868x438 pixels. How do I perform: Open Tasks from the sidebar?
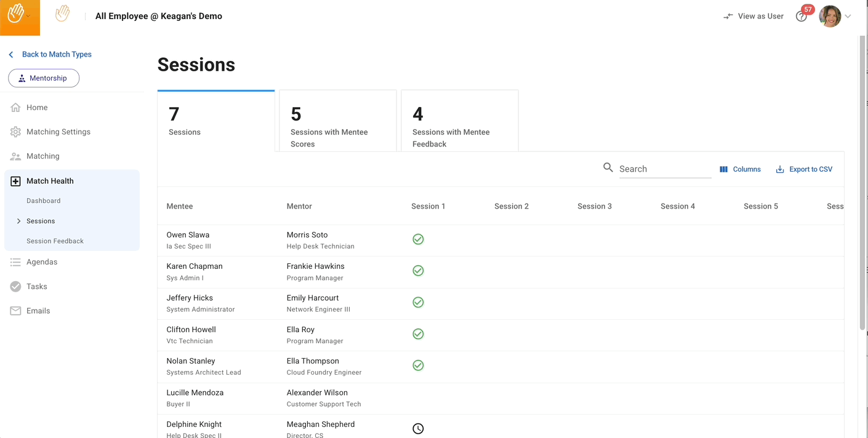click(x=36, y=287)
